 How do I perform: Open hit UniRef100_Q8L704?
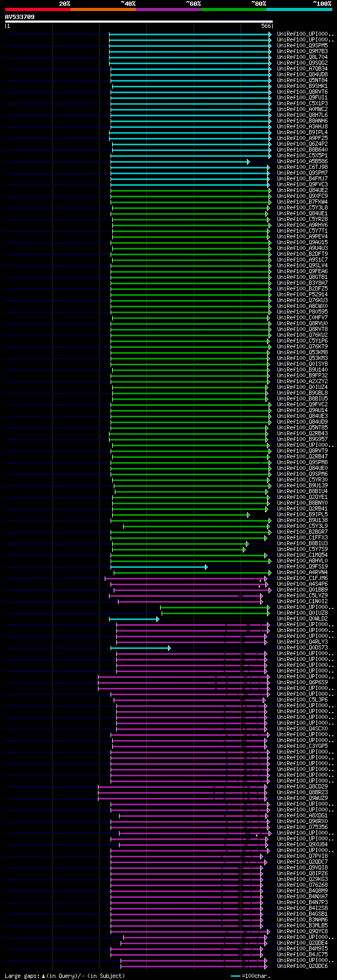(x=302, y=57)
